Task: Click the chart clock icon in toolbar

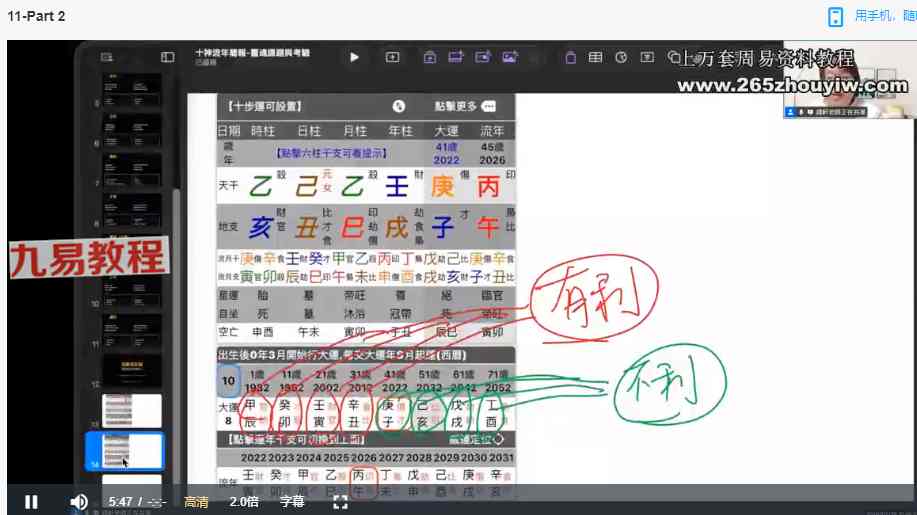Action: click(x=621, y=57)
